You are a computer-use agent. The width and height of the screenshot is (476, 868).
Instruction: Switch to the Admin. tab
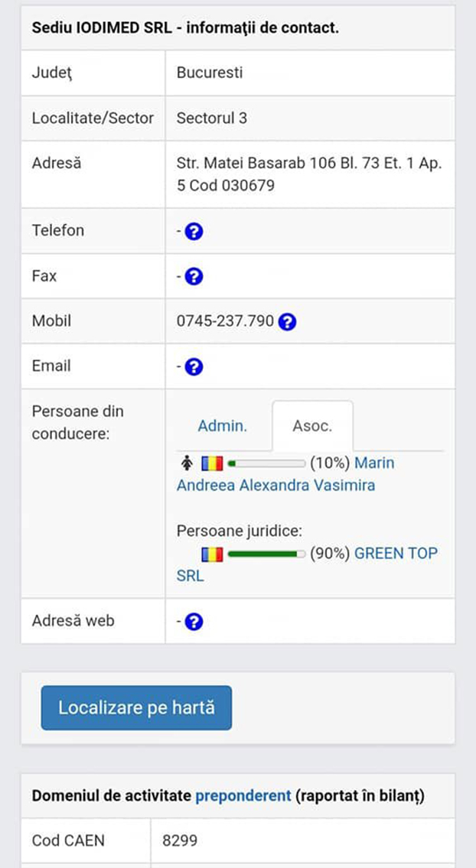click(x=222, y=426)
